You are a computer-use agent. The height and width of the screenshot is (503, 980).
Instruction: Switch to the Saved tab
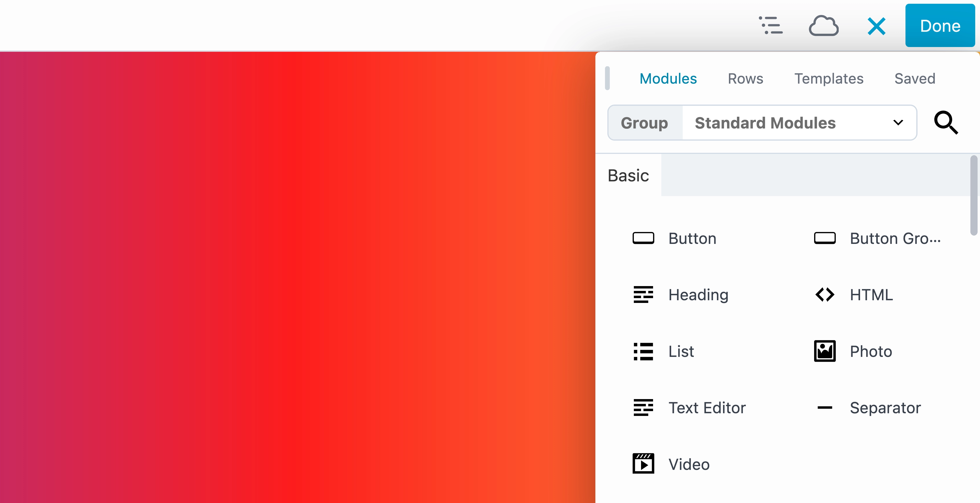(915, 78)
